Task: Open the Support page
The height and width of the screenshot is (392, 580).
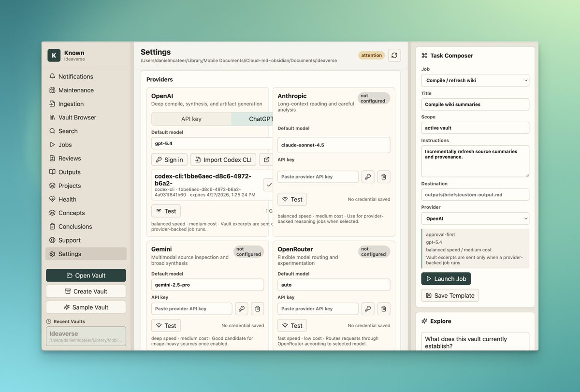Action: pyautogui.click(x=86, y=240)
